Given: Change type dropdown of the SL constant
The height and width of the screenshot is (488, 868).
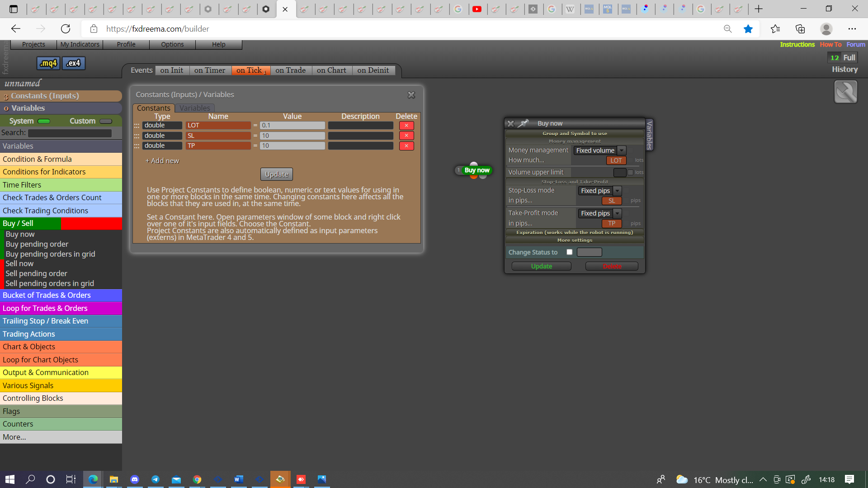Looking at the screenshot, I should click(x=162, y=136).
